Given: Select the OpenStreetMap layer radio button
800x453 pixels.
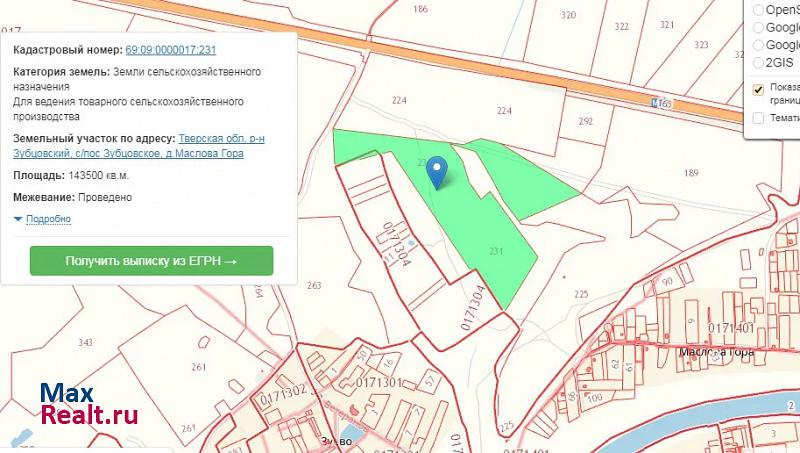Looking at the screenshot, I should tap(759, 9).
